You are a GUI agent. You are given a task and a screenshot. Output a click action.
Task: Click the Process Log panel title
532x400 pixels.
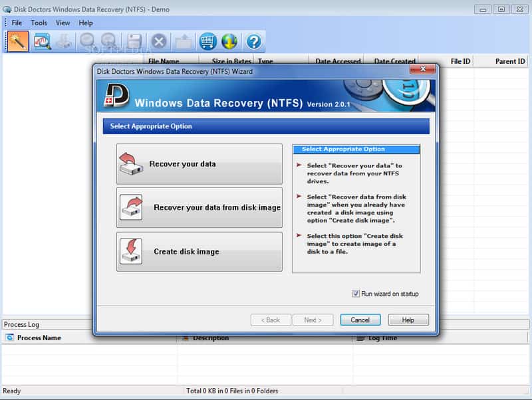(x=21, y=324)
